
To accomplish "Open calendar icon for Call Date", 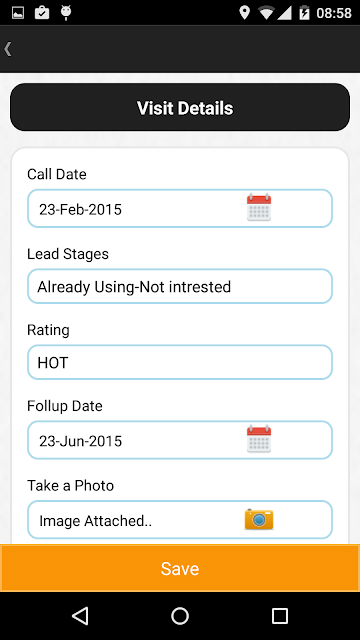I will (259, 208).
